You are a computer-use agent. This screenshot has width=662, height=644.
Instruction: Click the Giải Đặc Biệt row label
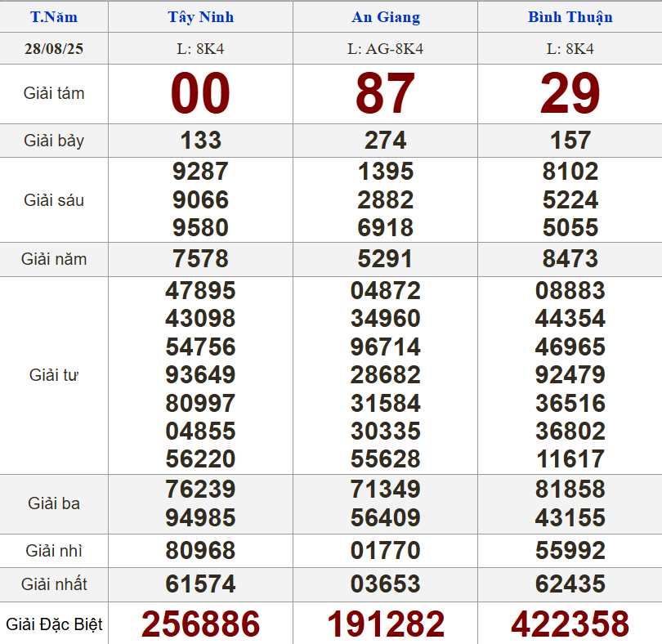(54, 624)
